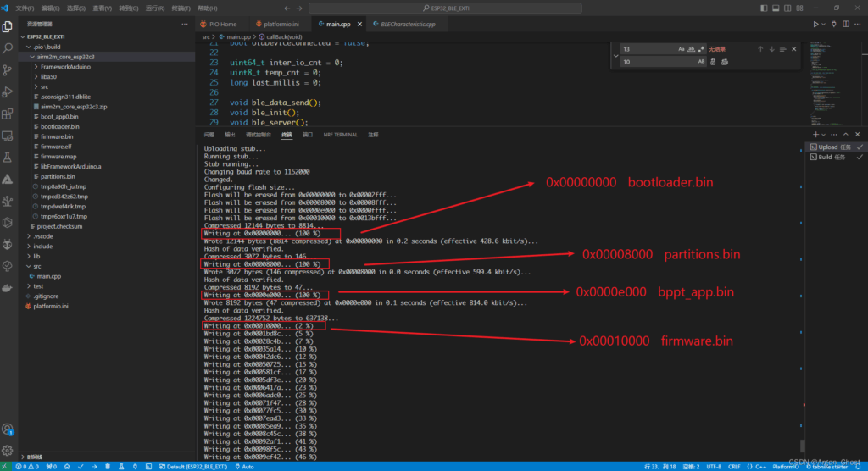868x471 pixels.
Task: Open firmware.bin in the explorer
Action: tap(56, 136)
